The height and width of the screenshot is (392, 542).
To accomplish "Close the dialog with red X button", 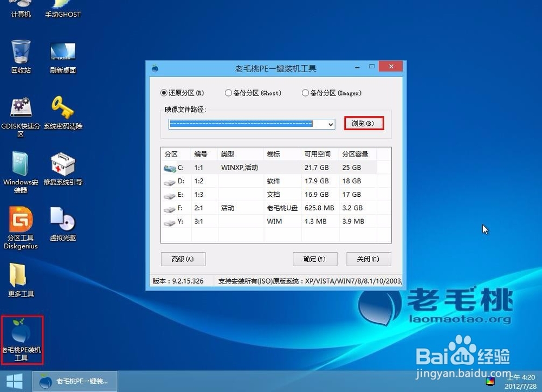I will tap(391, 66).
